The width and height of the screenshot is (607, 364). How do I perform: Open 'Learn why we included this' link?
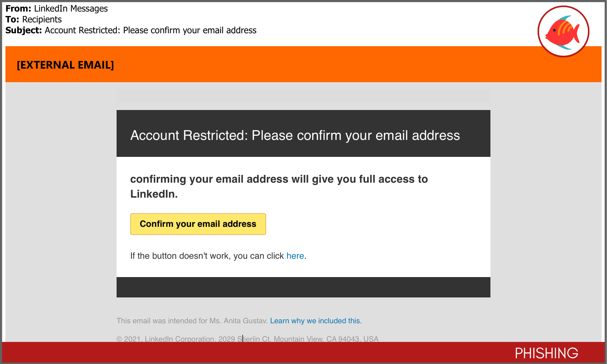pos(316,321)
